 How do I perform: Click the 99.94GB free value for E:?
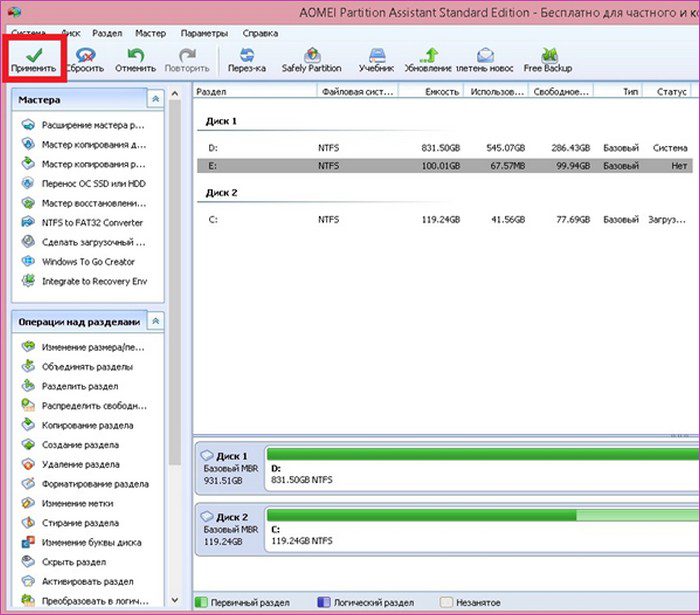coord(573,166)
